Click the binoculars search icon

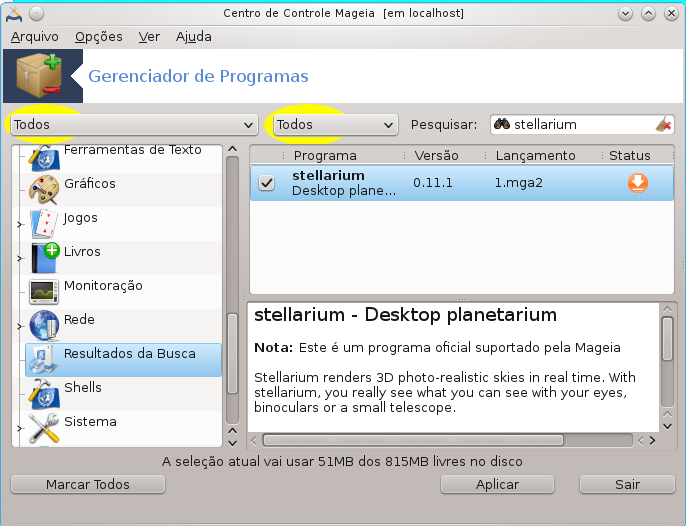click(502, 124)
